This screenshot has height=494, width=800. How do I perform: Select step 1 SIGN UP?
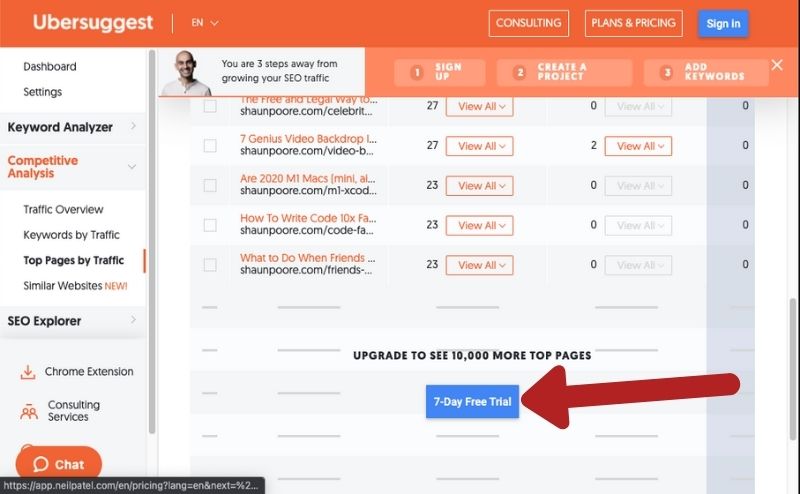[439, 72]
